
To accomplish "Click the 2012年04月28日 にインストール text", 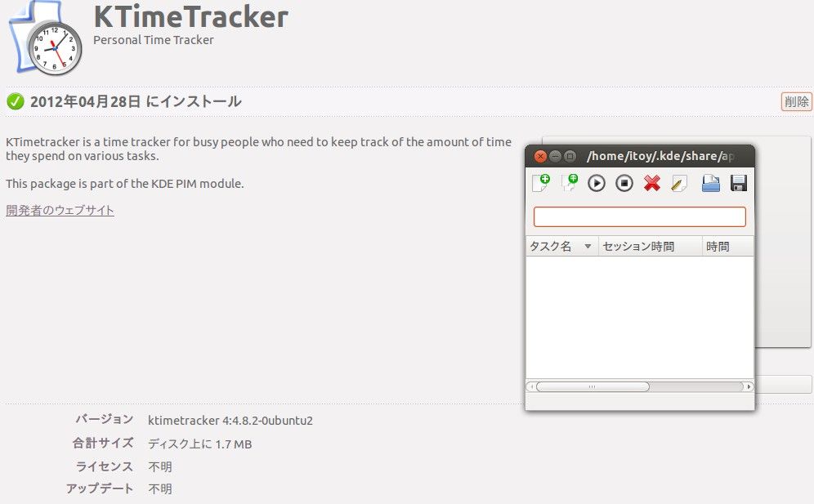I will coord(136,101).
